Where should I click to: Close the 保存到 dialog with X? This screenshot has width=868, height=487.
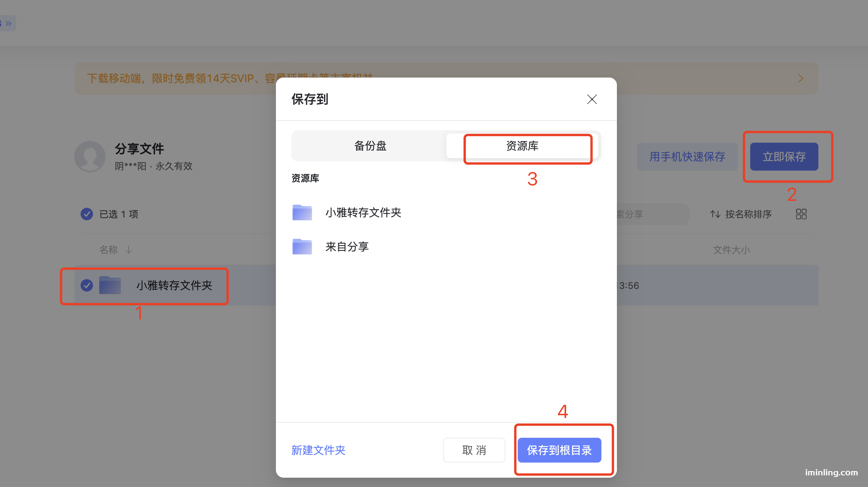592,99
